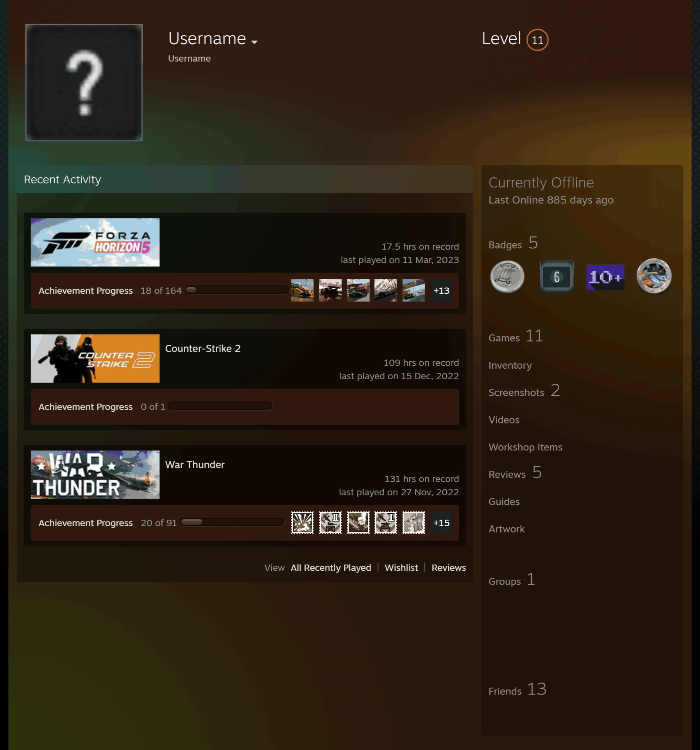The image size is (700, 750).
Task: Open the Reviews link under Recent Activity
Action: [449, 568]
